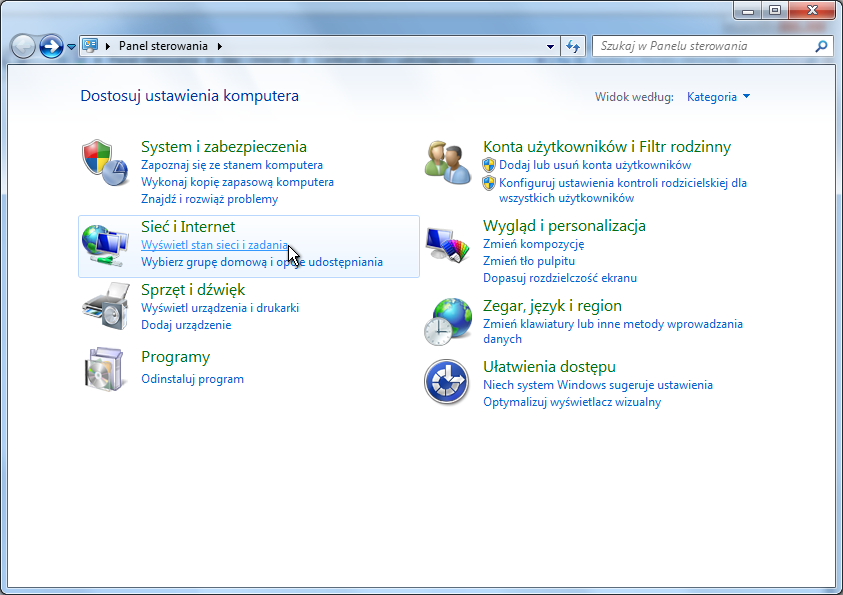Go back with the Back arrow button
Screen dimensions: 843x595
[24, 46]
